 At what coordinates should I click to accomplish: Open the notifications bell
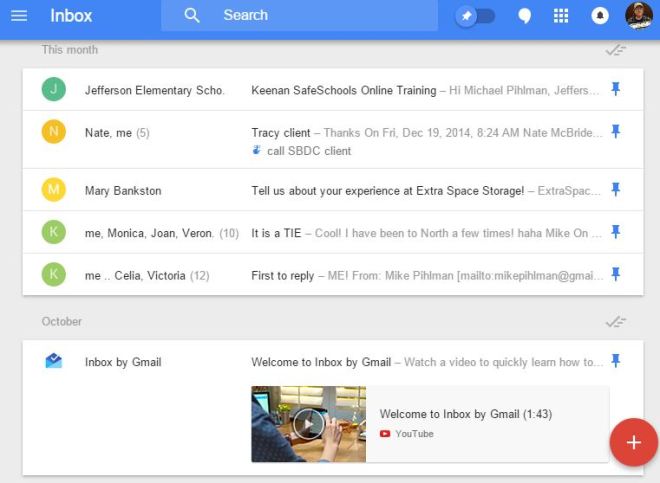tap(600, 16)
